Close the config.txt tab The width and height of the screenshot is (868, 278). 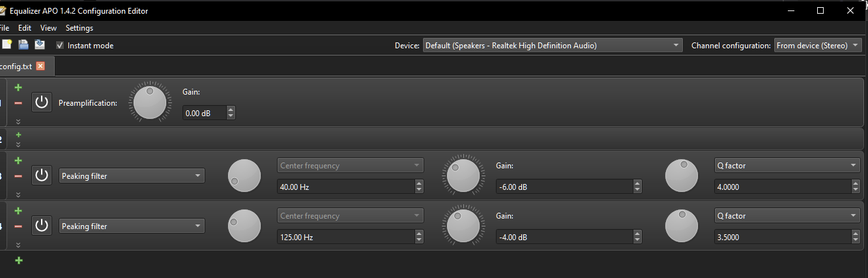click(x=40, y=66)
